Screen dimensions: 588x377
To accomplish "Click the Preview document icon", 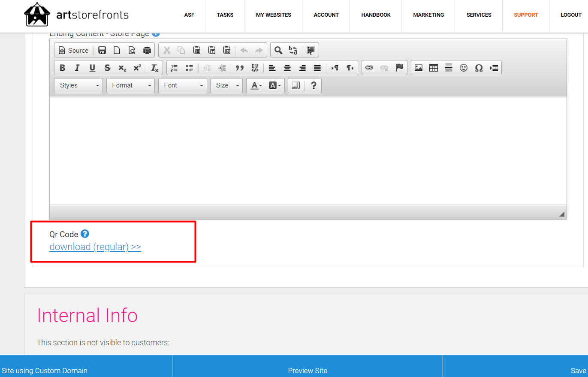I will pos(132,50).
